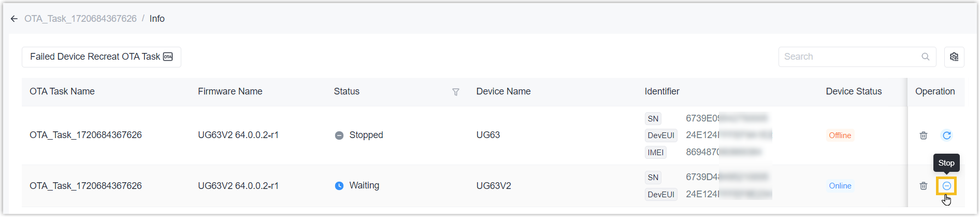
Task: Open the OTA_Task_1720684367626 breadcrumb link
Action: (80, 19)
